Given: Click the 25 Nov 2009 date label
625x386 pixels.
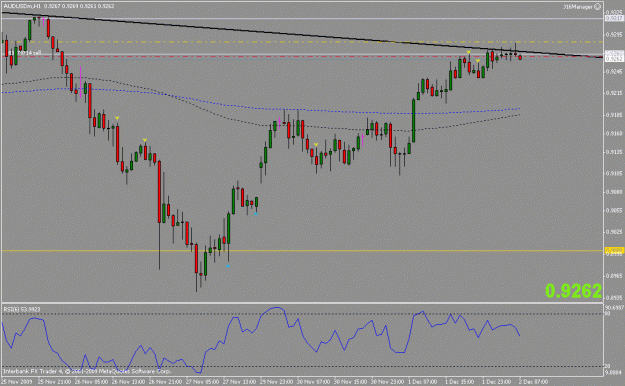Looking at the screenshot, I should pos(16,382).
